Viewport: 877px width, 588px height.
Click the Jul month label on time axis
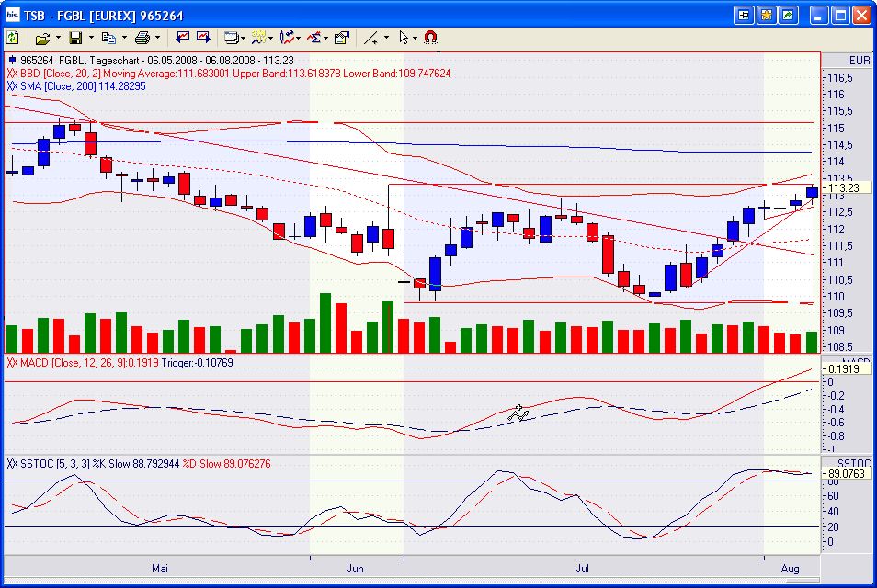(582, 569)
